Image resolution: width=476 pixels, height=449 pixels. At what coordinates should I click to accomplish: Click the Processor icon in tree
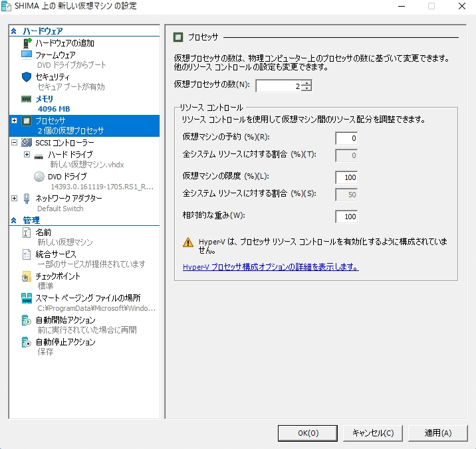click(27, 121)
